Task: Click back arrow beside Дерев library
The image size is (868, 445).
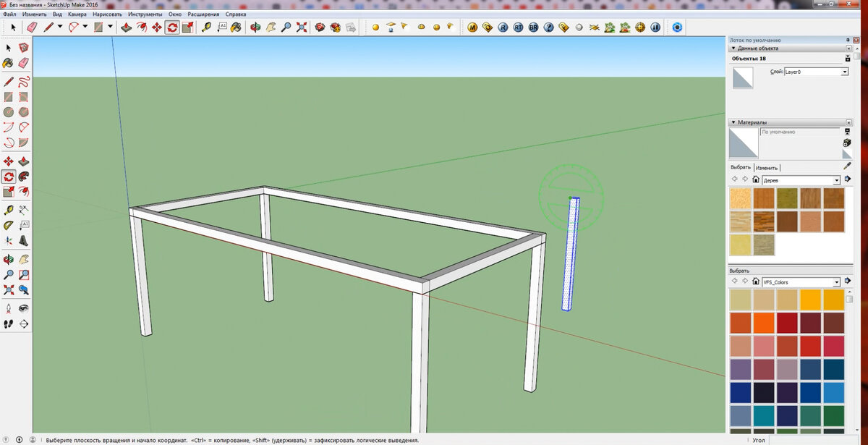Action: (x=735, y=179)
